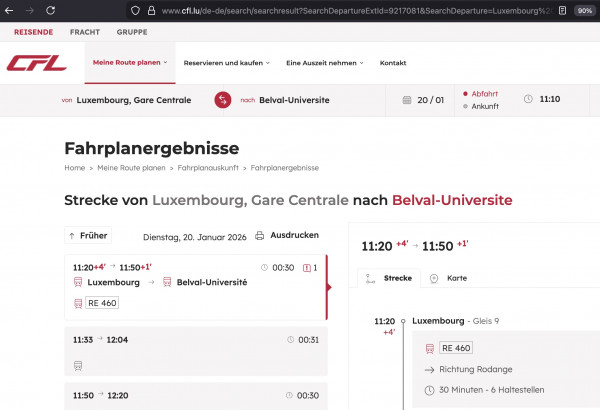
Task: Switch to the Karte tab
Action: point(449,278)
